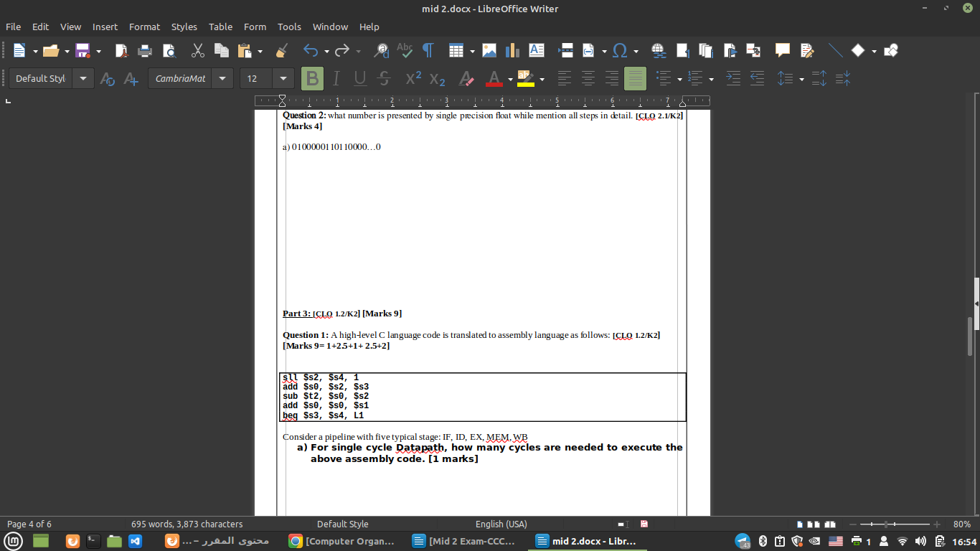Click the vertical scrollbar down arrow

tap(975, 511)
